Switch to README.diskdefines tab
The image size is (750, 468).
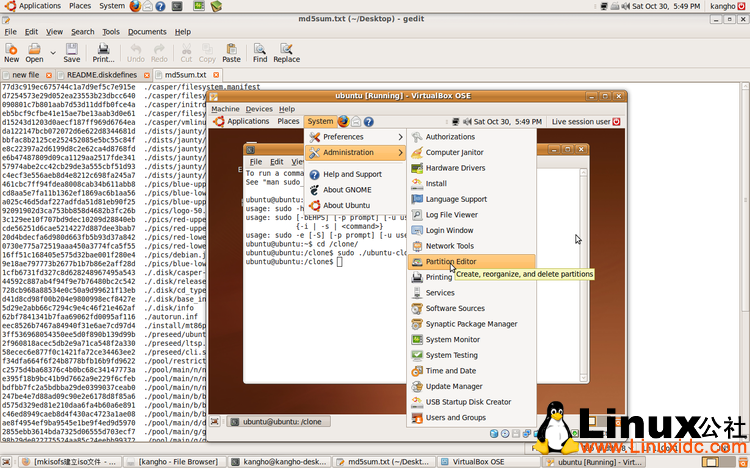tap(102, 75)
